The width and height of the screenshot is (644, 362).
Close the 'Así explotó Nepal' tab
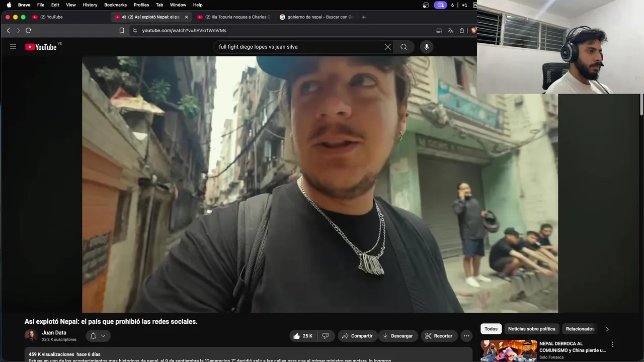[x=186, y=17]
